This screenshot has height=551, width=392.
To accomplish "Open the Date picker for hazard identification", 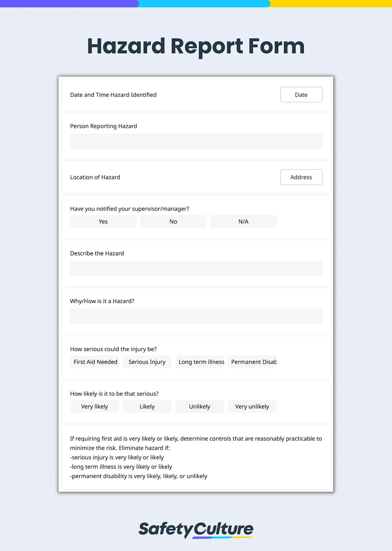I will (x=301, y=94).
